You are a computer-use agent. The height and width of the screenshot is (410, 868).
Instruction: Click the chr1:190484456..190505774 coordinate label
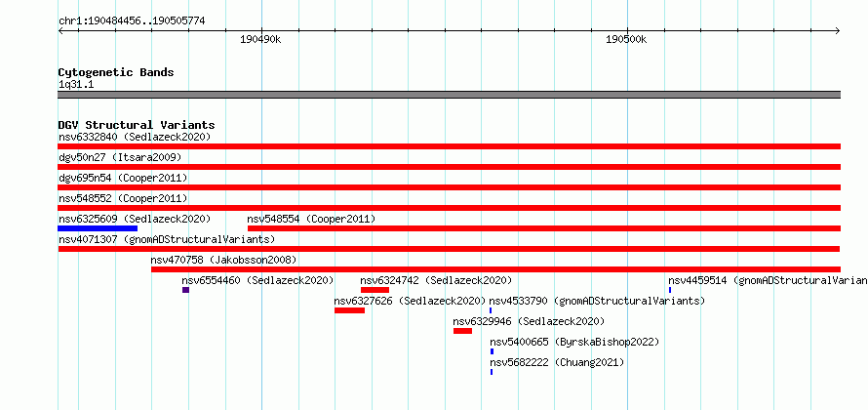click(132, 21)
